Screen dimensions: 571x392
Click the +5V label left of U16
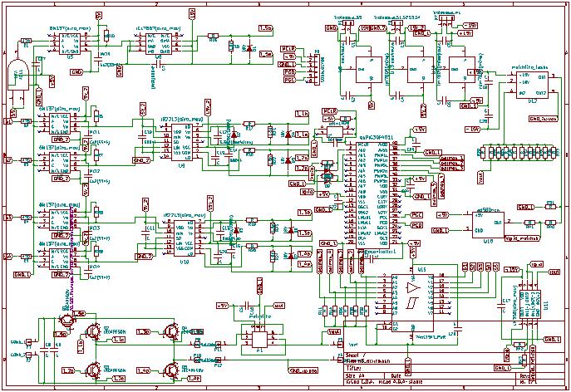443,215
